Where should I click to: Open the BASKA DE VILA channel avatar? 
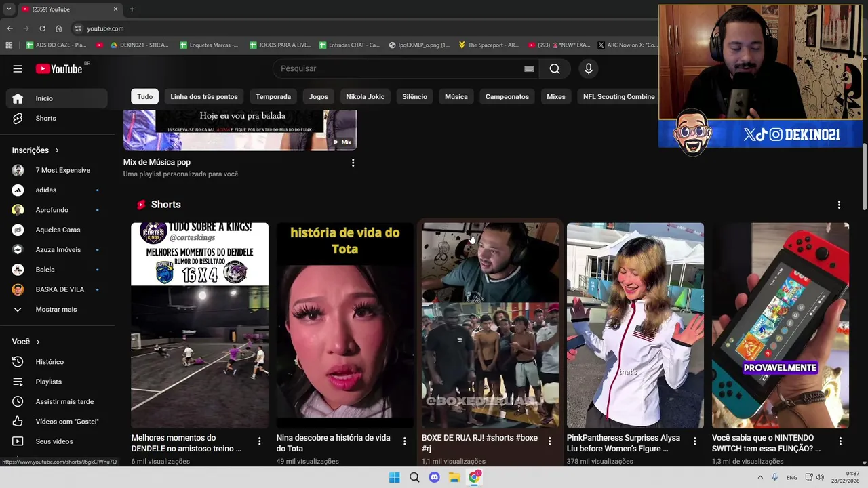[18, 289]
